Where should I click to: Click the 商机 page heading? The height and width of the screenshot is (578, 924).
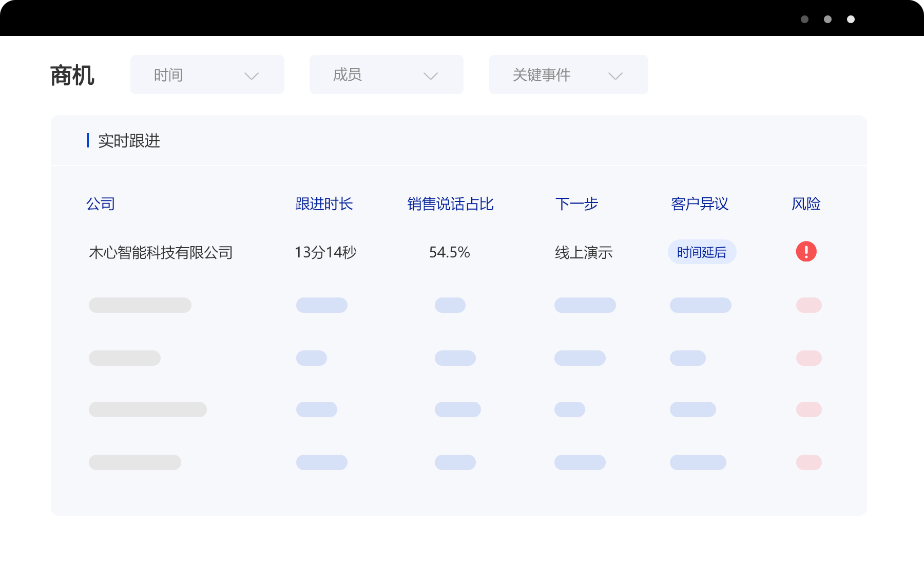[72, 76]
